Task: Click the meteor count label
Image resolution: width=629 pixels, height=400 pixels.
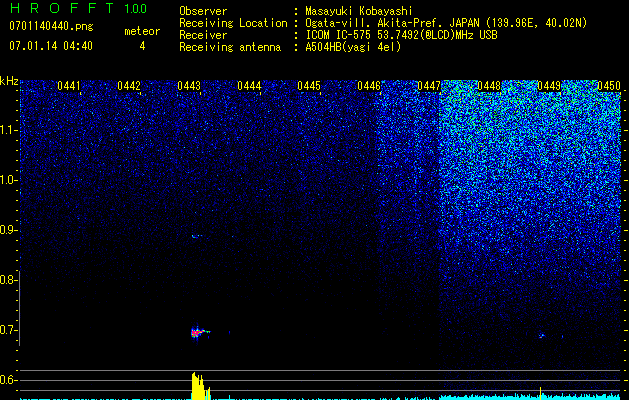Action: pos(142,31)
